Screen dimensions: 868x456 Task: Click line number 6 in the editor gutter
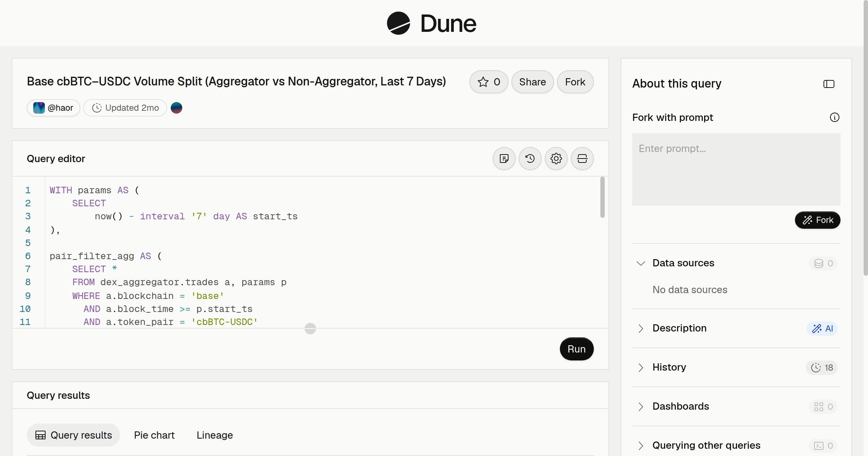point(28,256)
